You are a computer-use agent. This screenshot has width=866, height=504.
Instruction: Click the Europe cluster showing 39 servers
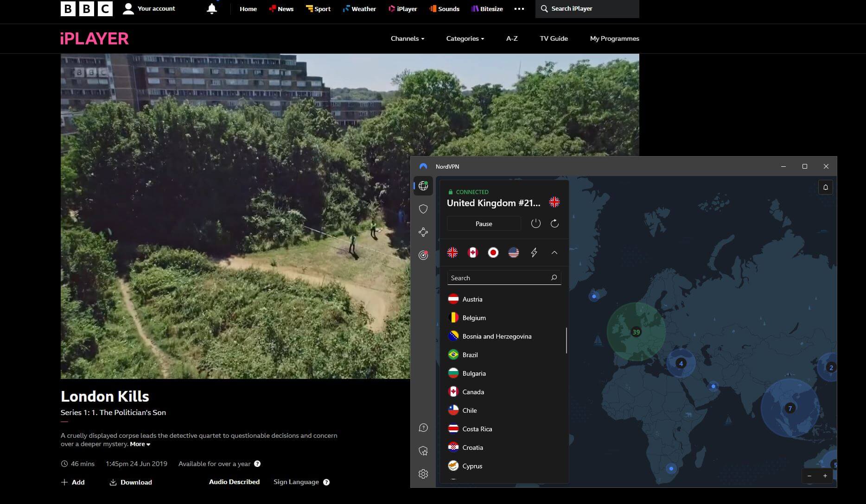[636, 332]
